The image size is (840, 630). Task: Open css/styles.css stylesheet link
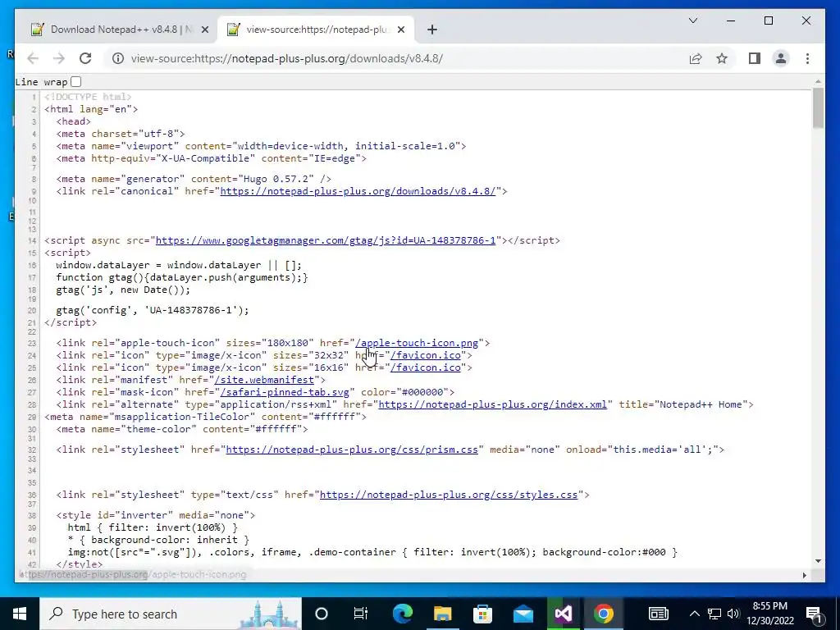pos(449,495)
